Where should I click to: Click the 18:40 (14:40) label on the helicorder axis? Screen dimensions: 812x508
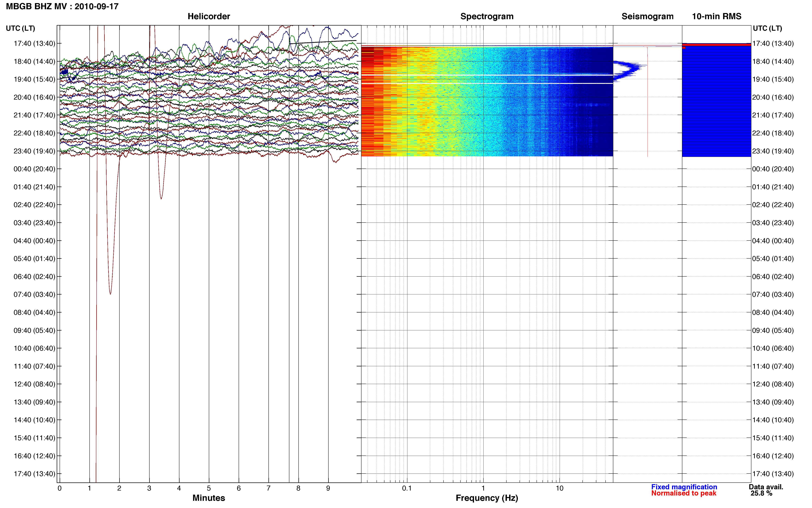[x=34, y=61]
